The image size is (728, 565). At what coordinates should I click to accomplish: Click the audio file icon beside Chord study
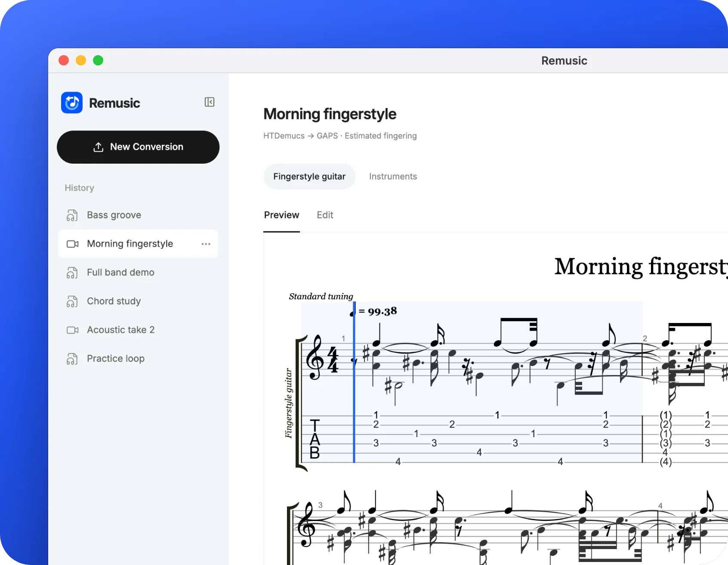[72, 301]
